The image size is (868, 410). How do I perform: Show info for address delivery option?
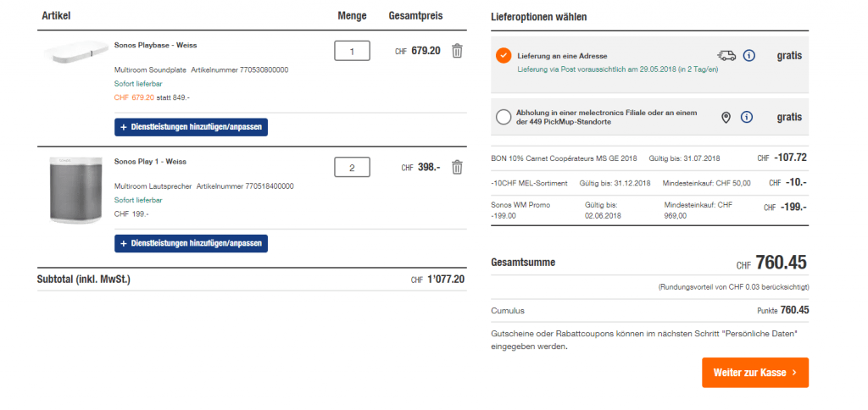748,56
